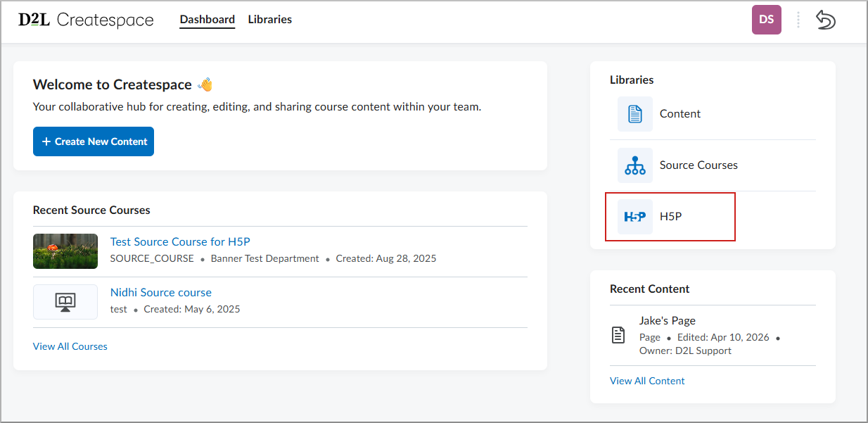Select the H5P library label
The width and height of the screenshot is (868, 423).
click(x=671, y=217)
